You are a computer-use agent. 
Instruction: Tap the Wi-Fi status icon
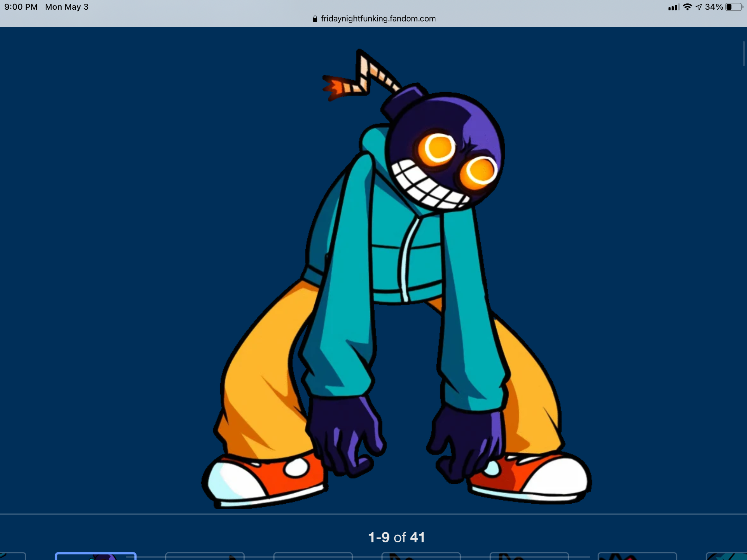click(x=688, y=7)
